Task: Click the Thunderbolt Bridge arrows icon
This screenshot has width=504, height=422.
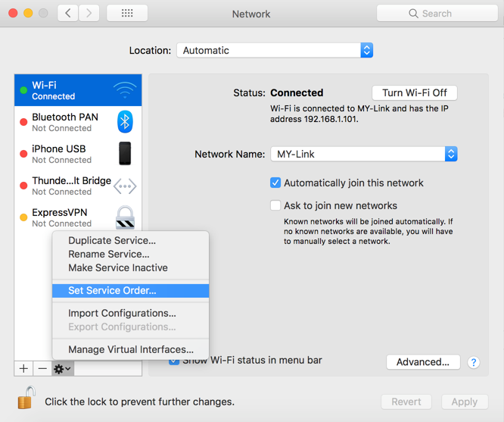Action: coord(125,186)
